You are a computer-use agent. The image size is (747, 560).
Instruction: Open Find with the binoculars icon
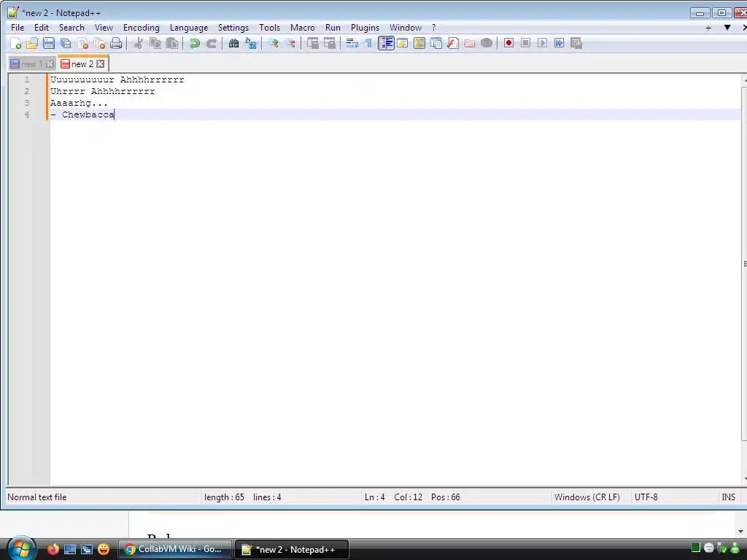click(233, 43)
